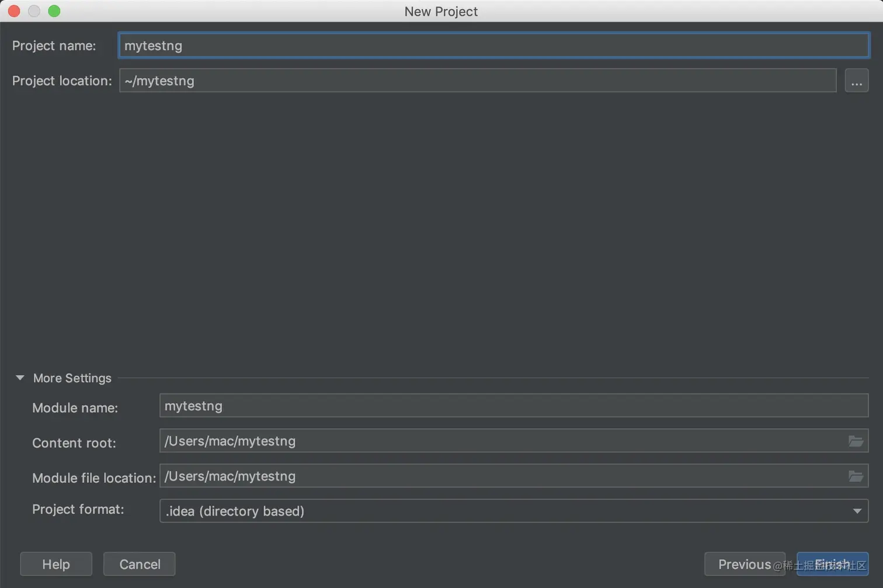Click Finish to create the project
883x588 pixels.
tap(832, 564)
